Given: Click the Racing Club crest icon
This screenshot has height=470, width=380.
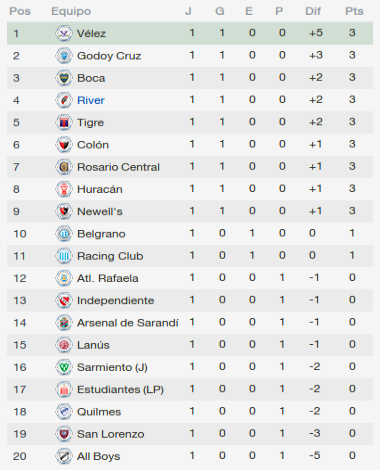Looking at the screenshot, I should [x=64, y=256].
